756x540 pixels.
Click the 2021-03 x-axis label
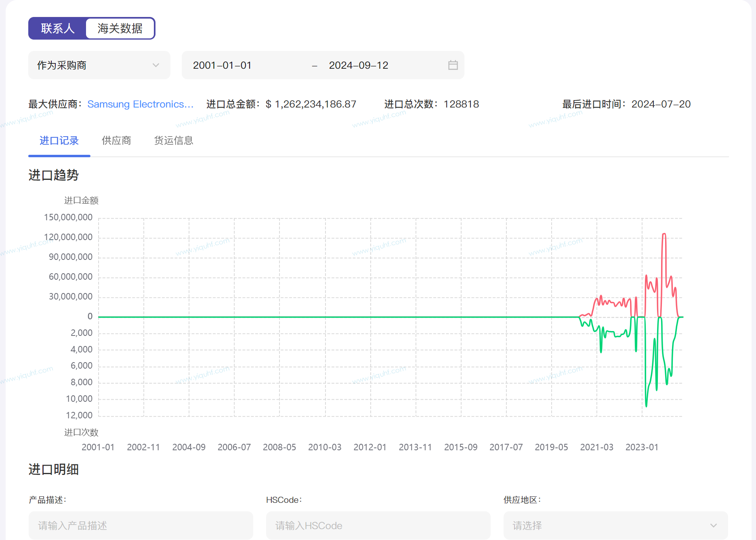coord(596,447)
